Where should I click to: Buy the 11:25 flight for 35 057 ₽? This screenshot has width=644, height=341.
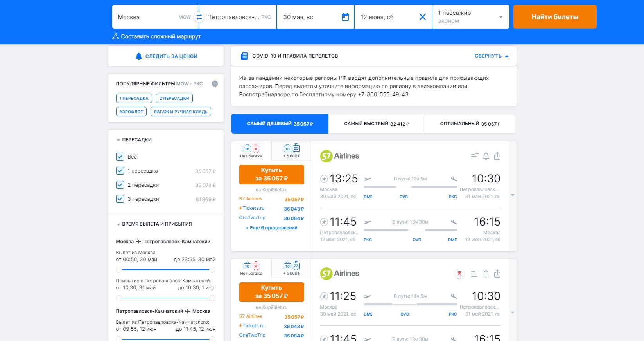click(x=272, y=292)
